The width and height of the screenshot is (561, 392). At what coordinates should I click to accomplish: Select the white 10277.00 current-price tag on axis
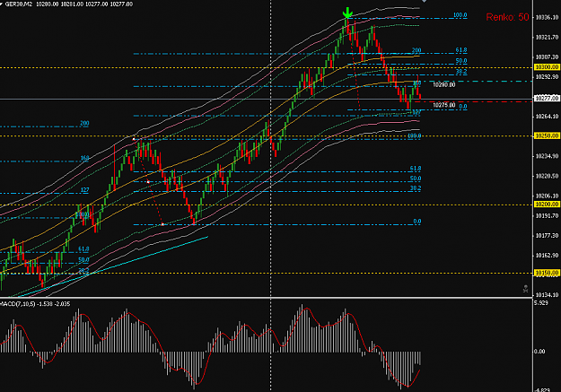point(547,98)
